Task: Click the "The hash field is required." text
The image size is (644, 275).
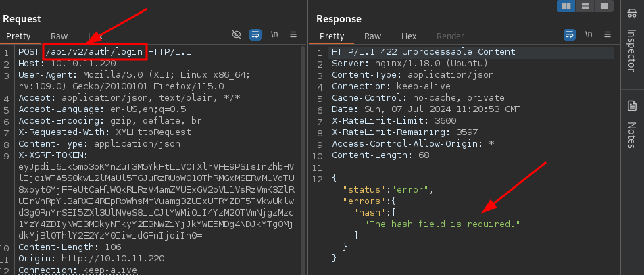Action: click(x=443, y=222)
